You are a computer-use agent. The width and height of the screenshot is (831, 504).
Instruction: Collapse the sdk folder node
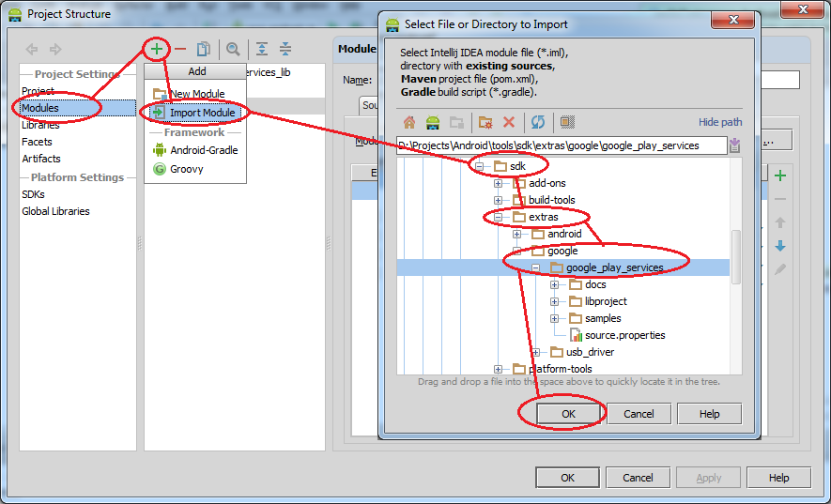point(479,167)
